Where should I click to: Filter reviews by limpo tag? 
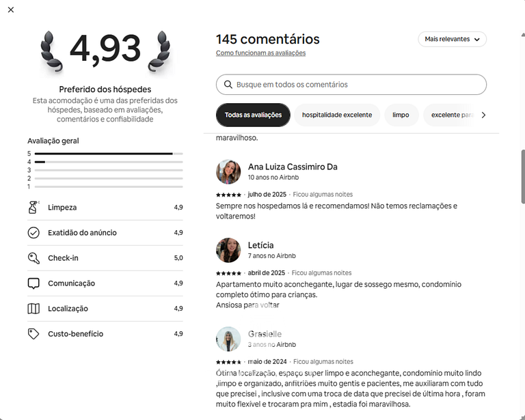click(401, 115)
